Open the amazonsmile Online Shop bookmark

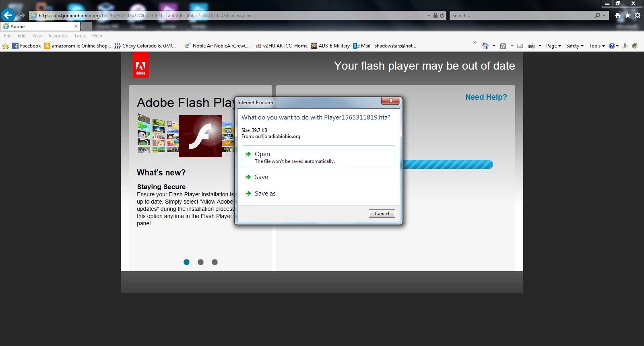coord(77,46)
